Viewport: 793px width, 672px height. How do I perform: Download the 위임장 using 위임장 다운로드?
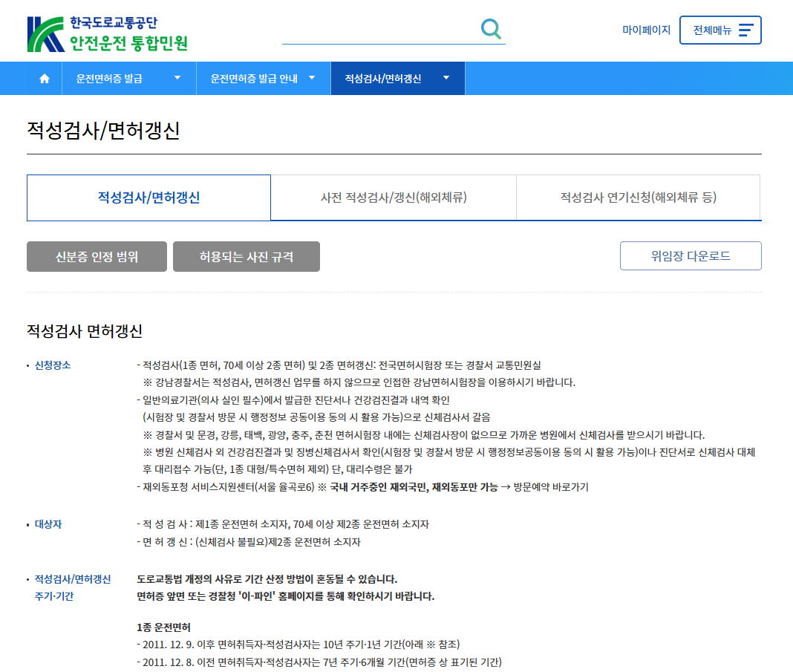[x=691, y=255]
